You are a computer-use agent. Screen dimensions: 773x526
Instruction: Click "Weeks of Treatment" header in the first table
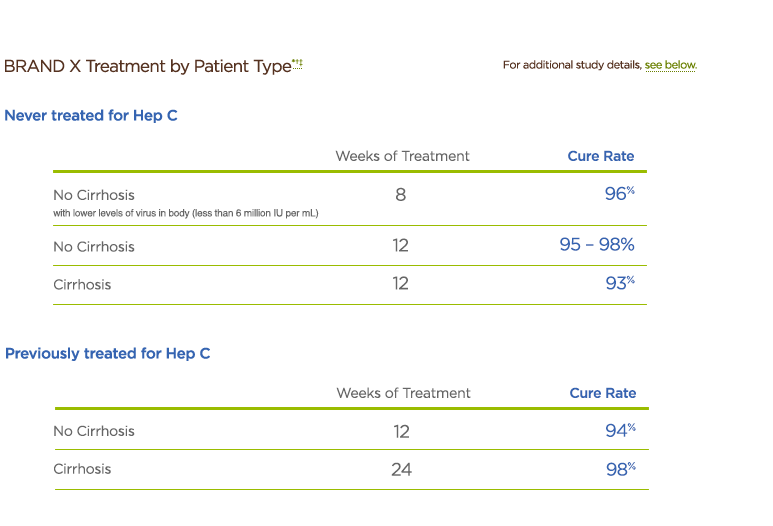click(x=402, y=156)
